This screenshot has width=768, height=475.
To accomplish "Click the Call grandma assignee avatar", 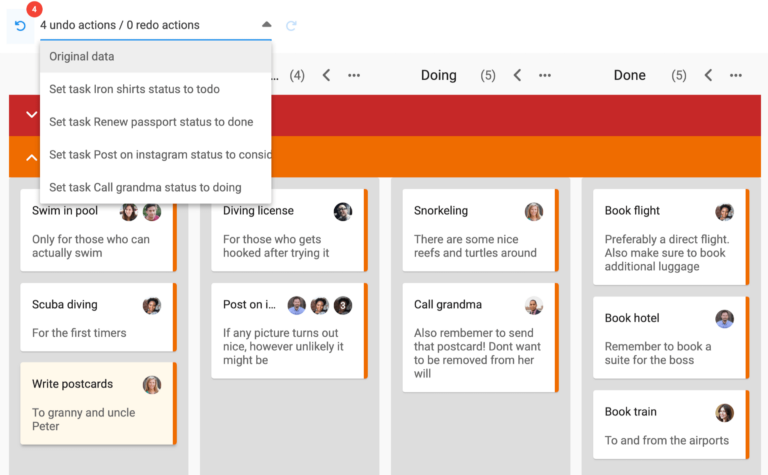I will 534,306.
